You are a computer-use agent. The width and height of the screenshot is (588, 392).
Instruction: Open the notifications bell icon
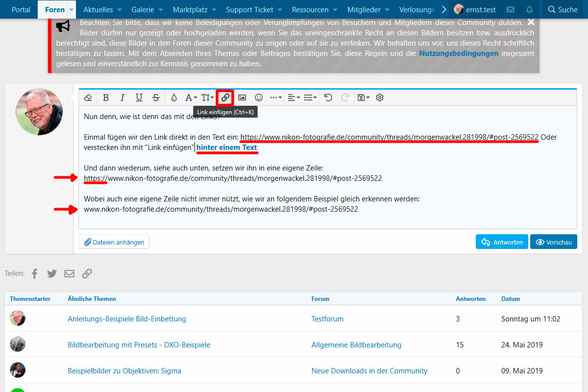(x=529, y=9)
